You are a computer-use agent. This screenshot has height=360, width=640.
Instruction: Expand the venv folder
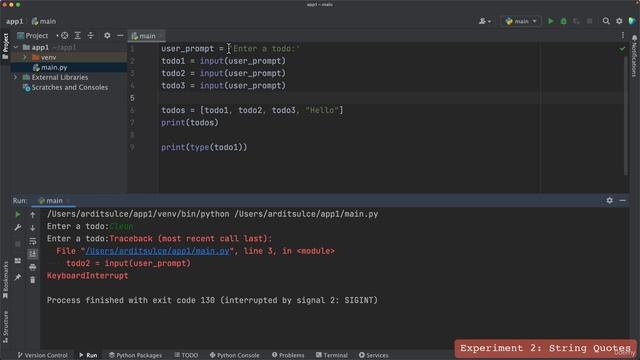pos(25,58)
